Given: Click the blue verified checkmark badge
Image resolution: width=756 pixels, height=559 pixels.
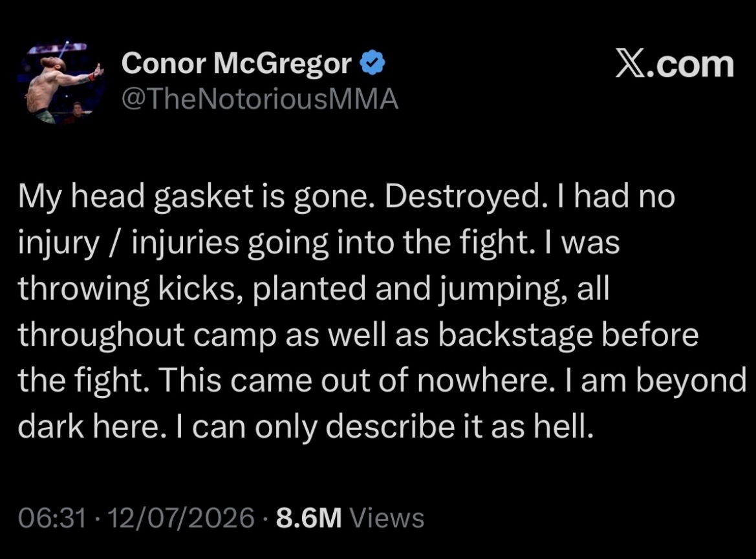Looking at the screenshot, I should [373, 63].
